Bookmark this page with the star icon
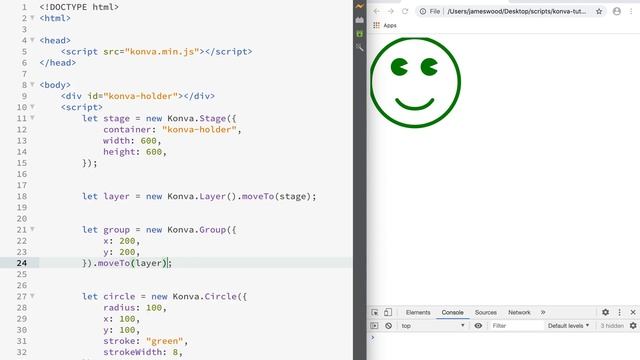Viewport: 640px width, 360px height. pos(599,11)
